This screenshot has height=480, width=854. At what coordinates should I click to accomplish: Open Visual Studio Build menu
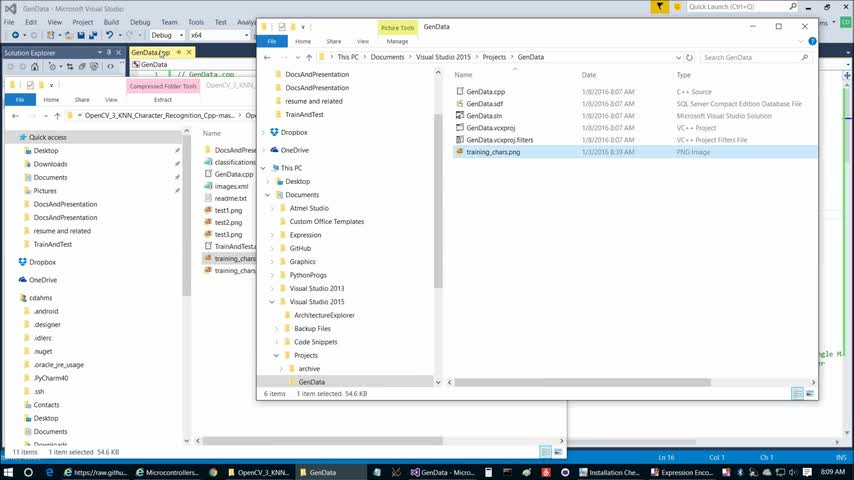point(111,22)
